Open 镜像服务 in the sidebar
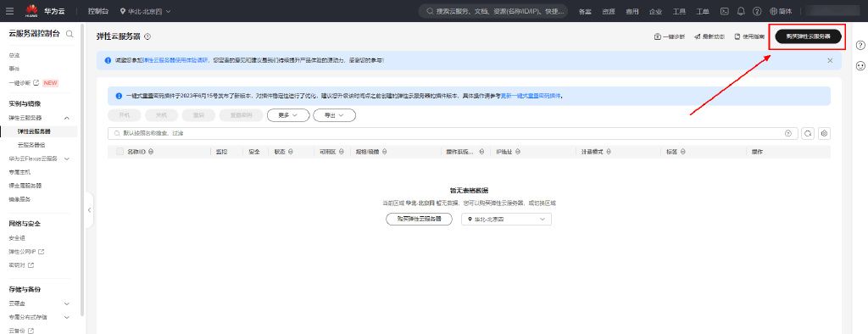The image size is (868, 334). tap(20, 199)
